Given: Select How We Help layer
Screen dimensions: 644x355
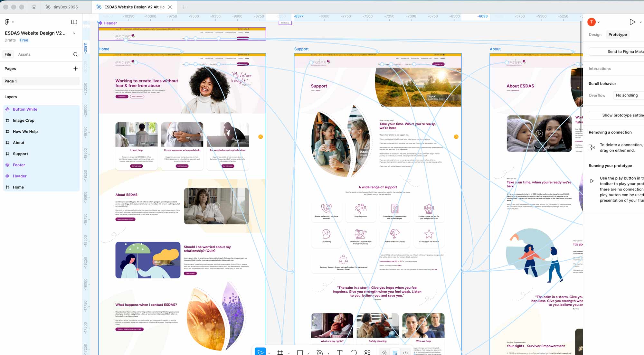Looking at the screenshot, I should (41, 132).
